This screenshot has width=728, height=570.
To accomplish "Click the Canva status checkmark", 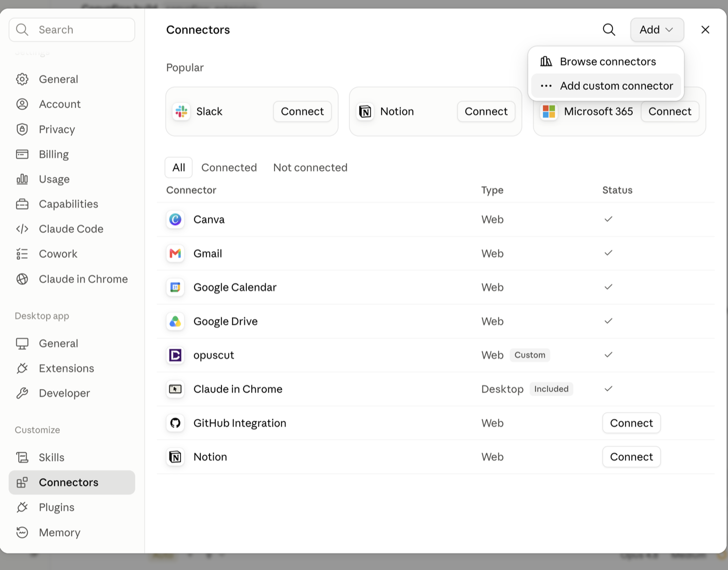I will [x=608, y=219].
